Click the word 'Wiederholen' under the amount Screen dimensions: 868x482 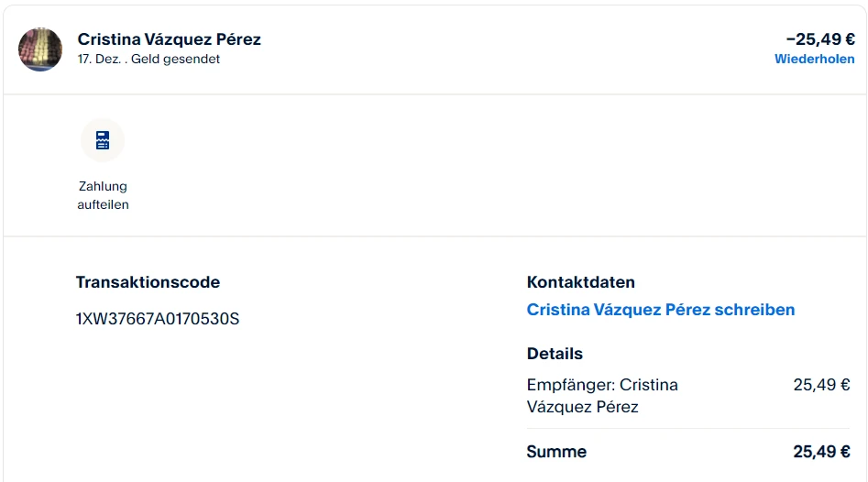tap(814, 59)
